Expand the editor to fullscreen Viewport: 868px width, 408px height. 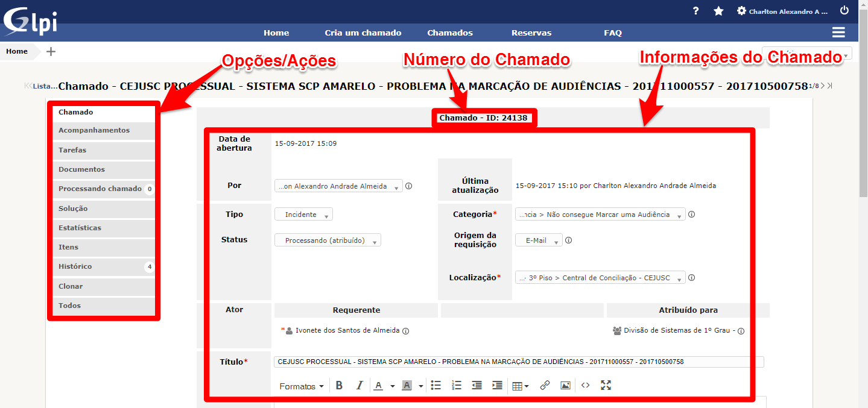click(x=606, y=386)
